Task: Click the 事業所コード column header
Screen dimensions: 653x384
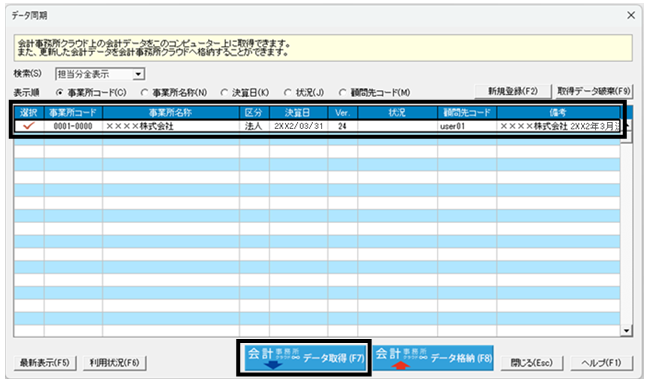Action: 73,112
